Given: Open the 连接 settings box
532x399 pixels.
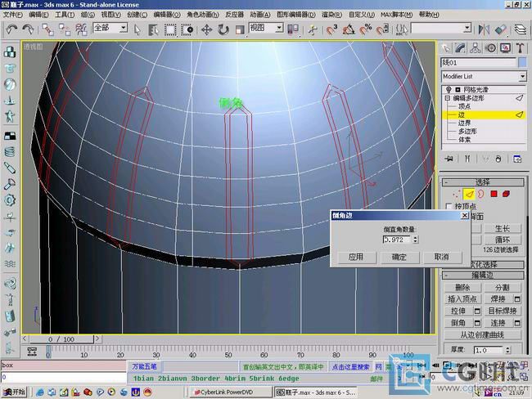Looking at the screenshot, I should pyautogui.click(x=517, y=323).
